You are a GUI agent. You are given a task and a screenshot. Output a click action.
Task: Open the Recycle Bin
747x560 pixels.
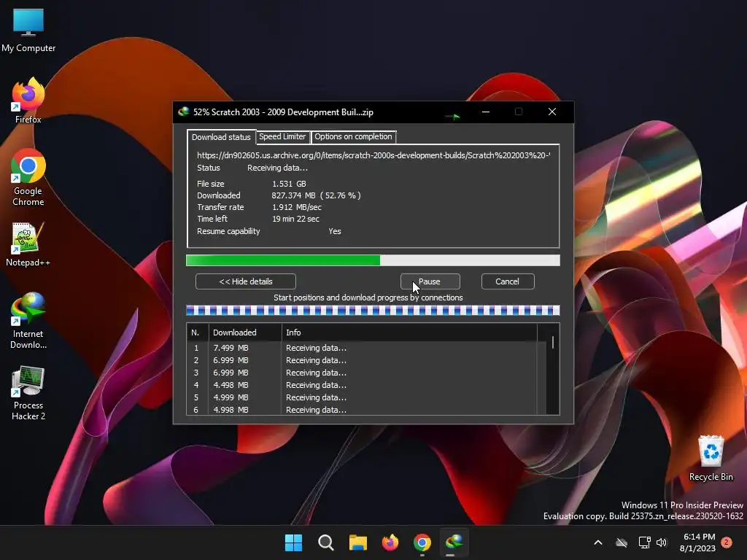click(711, 458)
